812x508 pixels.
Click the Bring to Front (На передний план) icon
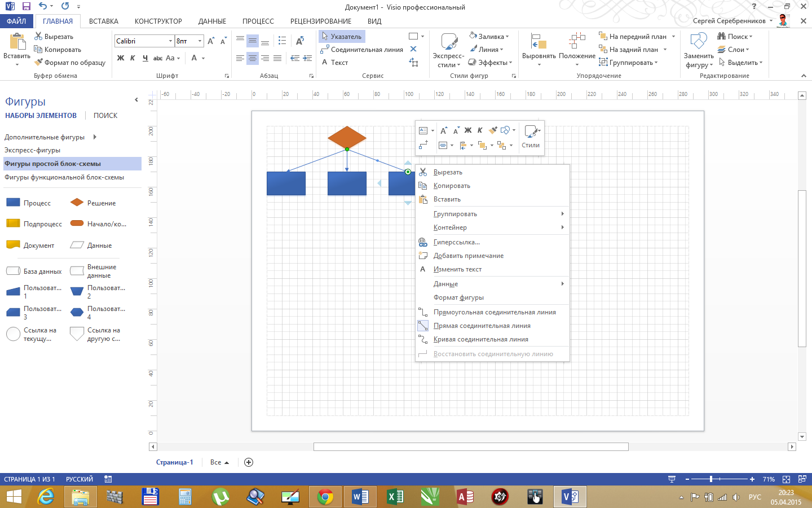click(x=603, y=37)
